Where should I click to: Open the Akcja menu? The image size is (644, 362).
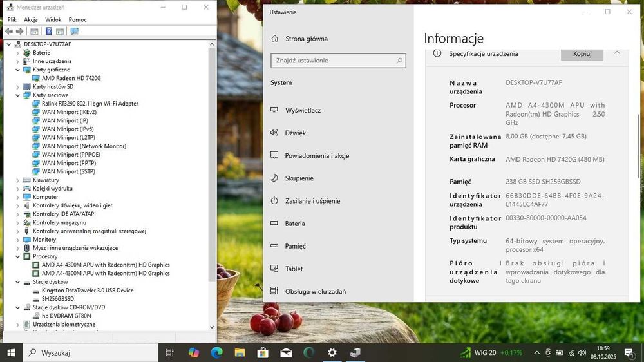(31, 19)
